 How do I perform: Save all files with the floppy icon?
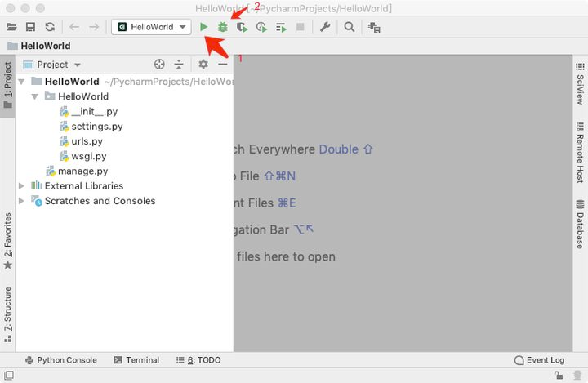[x=30, y=27]
